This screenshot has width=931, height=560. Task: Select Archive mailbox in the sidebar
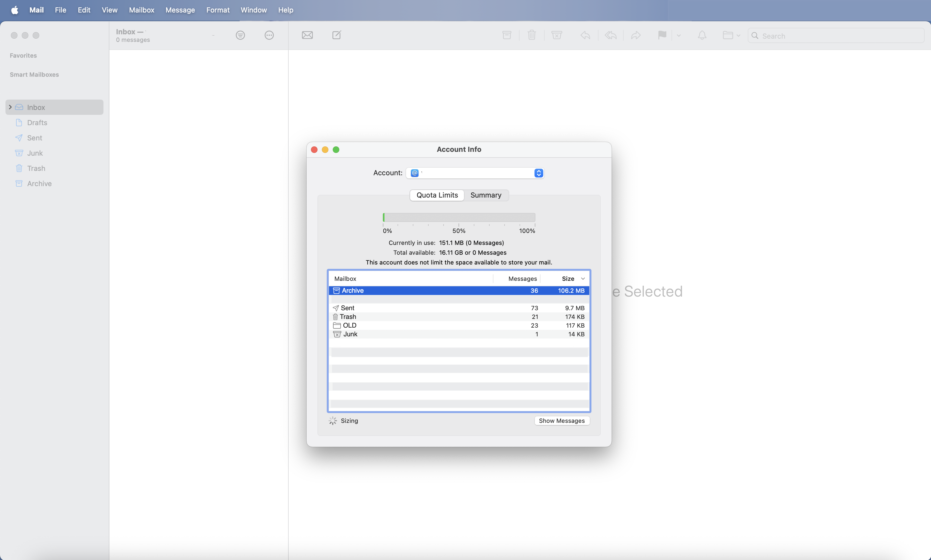coord(54,183)
